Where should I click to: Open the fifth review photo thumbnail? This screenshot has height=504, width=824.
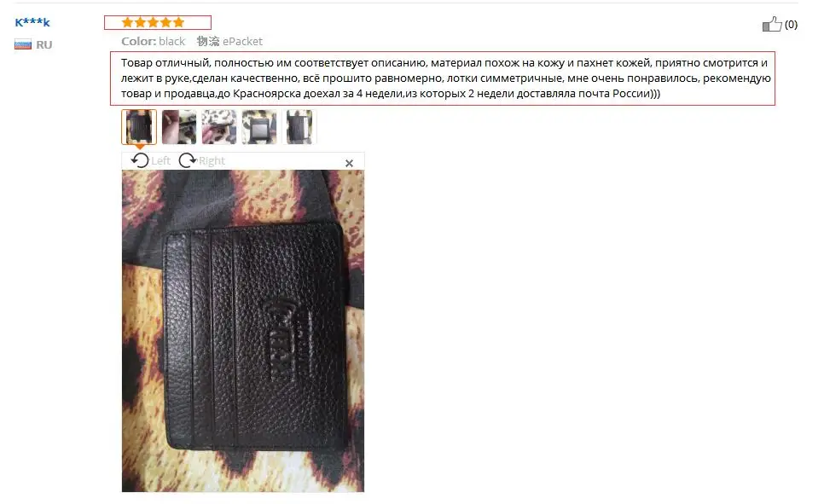299,127
